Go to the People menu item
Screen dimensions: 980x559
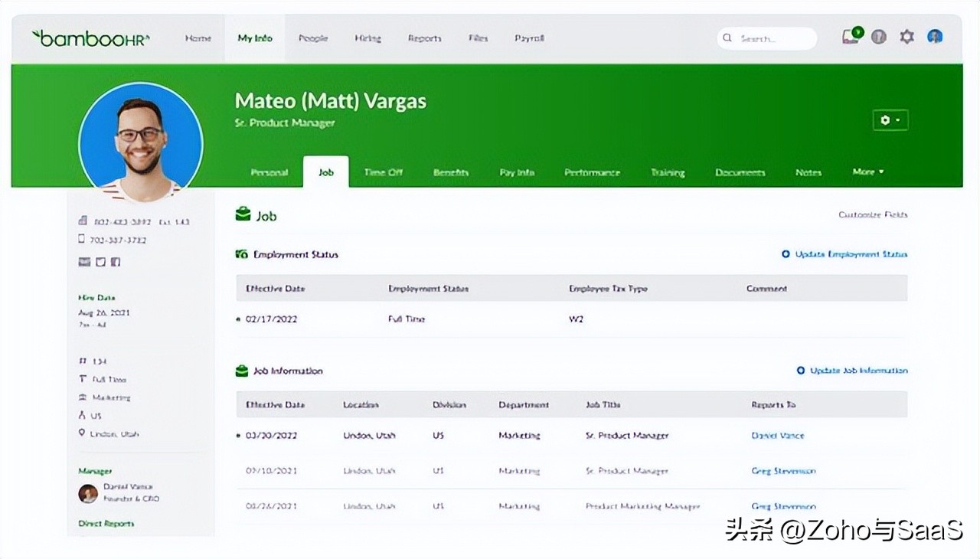[x=313, y=38]
